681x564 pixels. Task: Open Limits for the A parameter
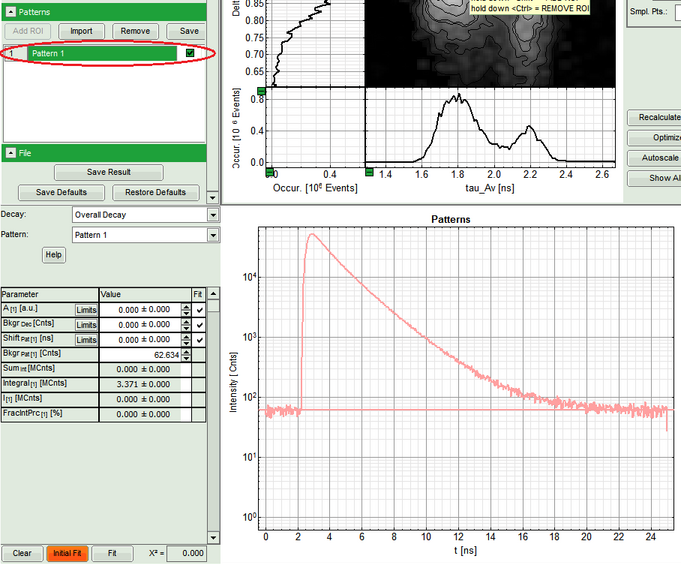click(86, 311)
